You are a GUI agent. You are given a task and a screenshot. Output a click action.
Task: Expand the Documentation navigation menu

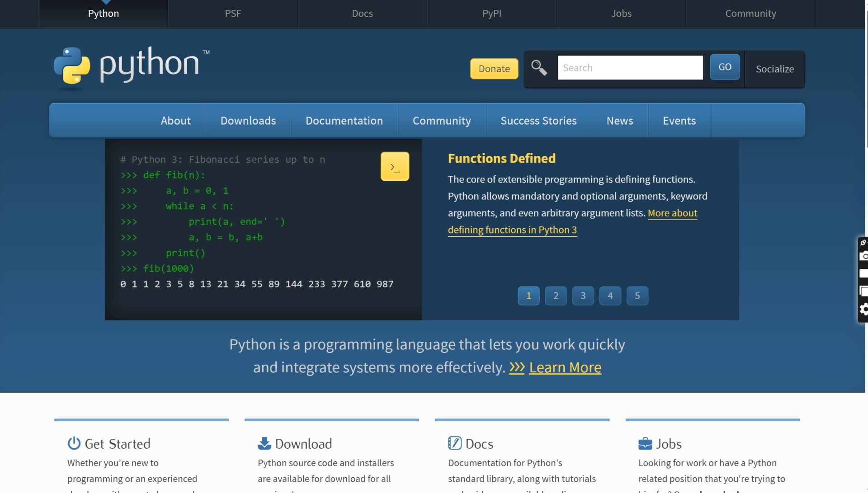[x=344, y=120]
